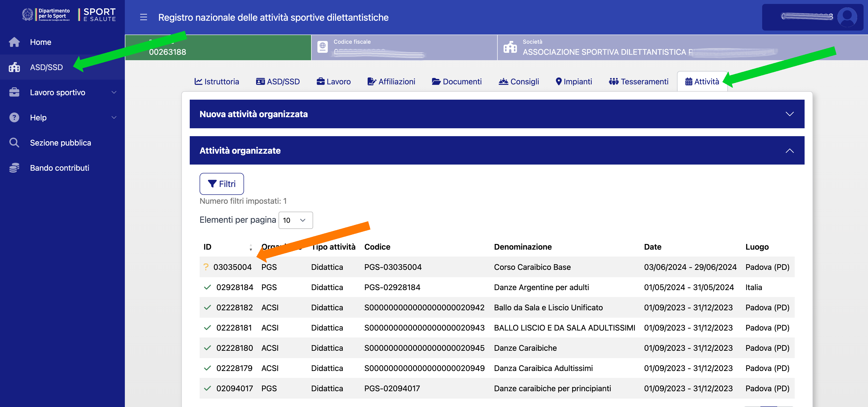Click the hamburger menu icon
The height and width of the screenshot is (407, 868).
pos(144,17)
